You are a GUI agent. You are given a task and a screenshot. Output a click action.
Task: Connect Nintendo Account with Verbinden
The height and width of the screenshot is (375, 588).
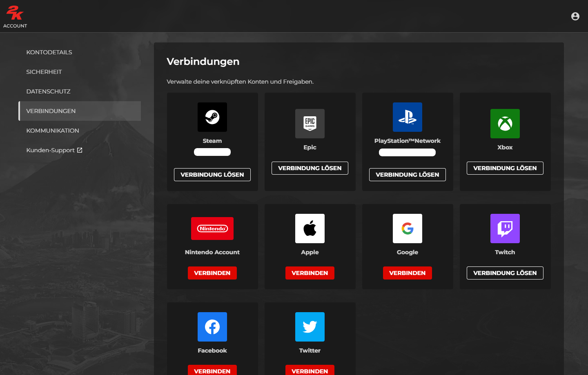[x=212, y=273]
